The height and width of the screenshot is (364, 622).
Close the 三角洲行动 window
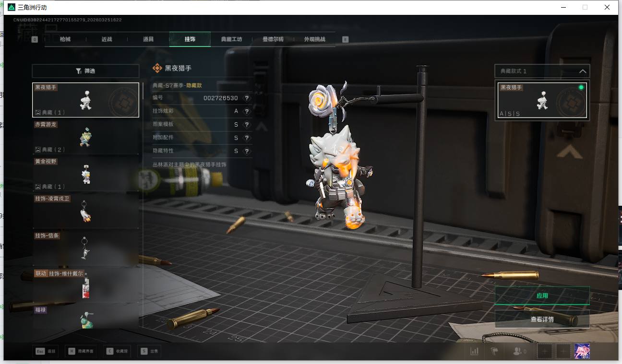[x=607, y=7]
